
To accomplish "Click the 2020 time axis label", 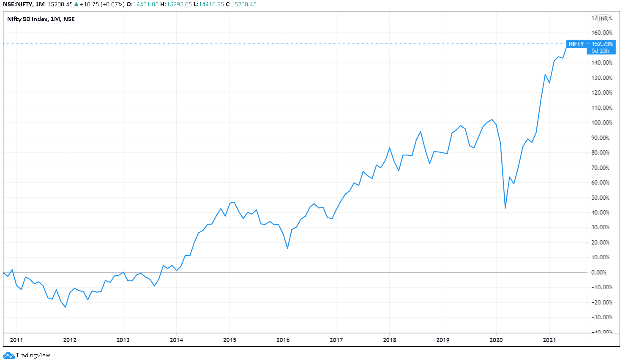I will [x=496, y=340].
